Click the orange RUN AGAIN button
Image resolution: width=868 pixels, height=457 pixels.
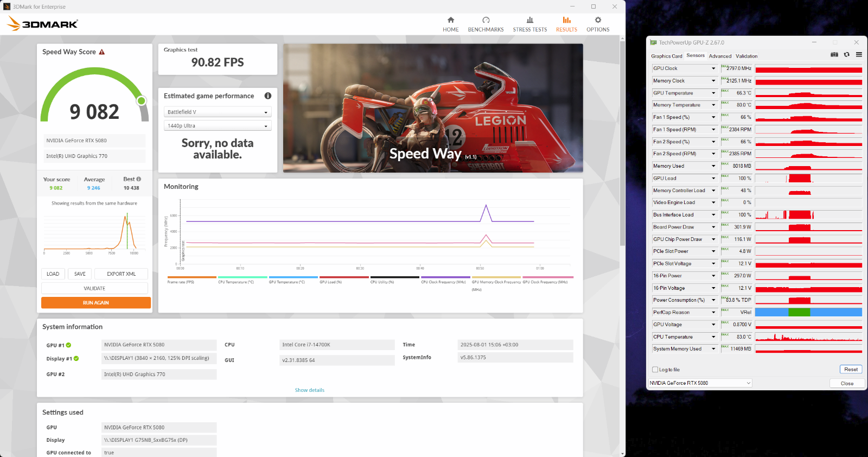96,303
